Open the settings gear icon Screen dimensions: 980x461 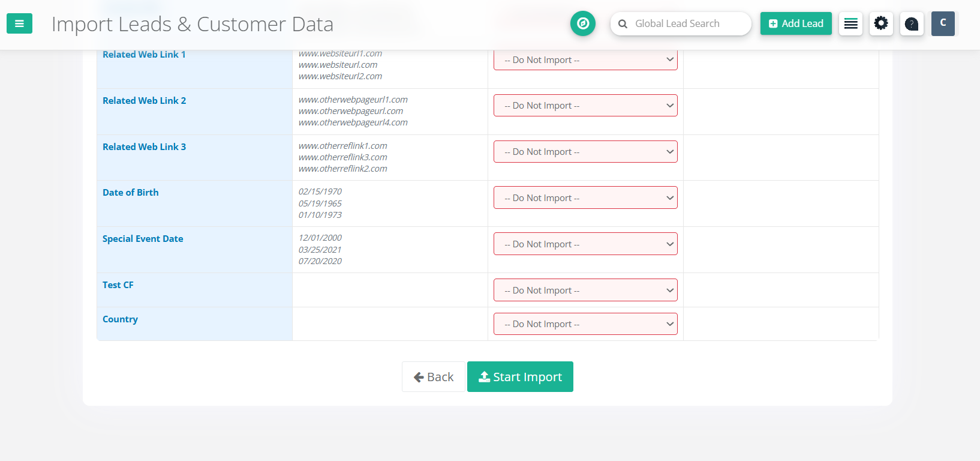[880, 24]
